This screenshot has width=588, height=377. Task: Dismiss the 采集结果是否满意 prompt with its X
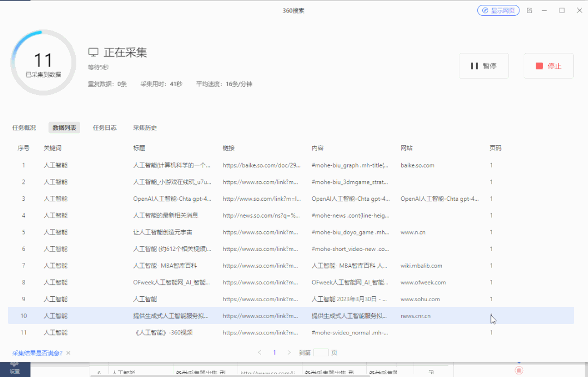[x=68, y=353]
